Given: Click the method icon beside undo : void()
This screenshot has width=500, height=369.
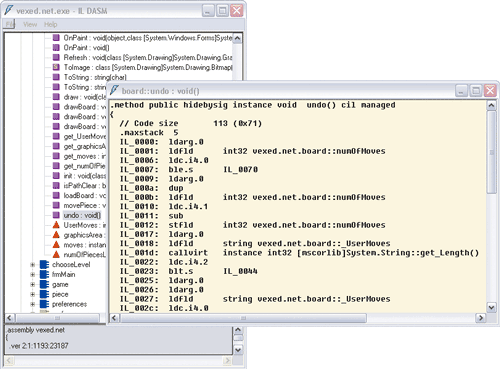Looking at the screenshot, I should [x=56, y=215].
